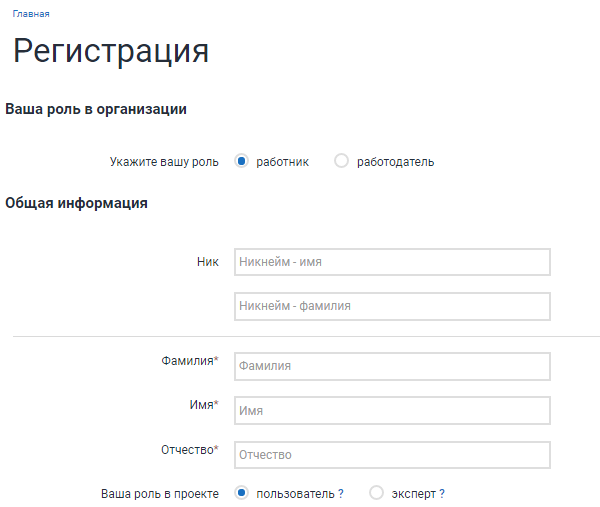Choose the работодатель radio button
This screenshot has width=600, height=507.
341,161
